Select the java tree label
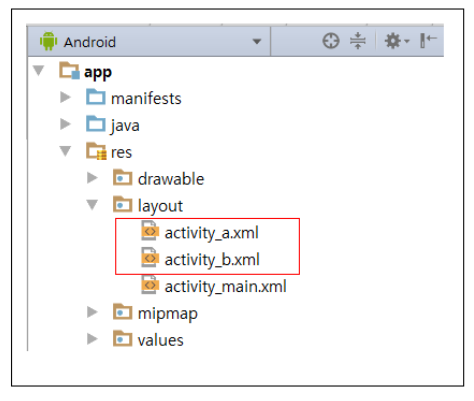Screen dimensions: 474x401 pyautogui.click(x=125, y=126)
